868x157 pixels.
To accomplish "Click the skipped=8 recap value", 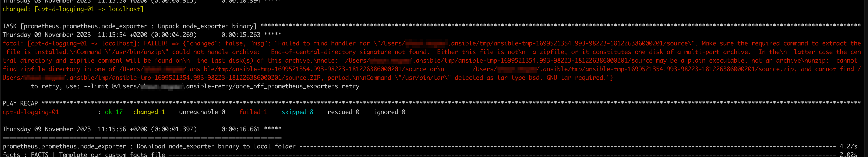I will pyautogui.click(x=297, y=112).
